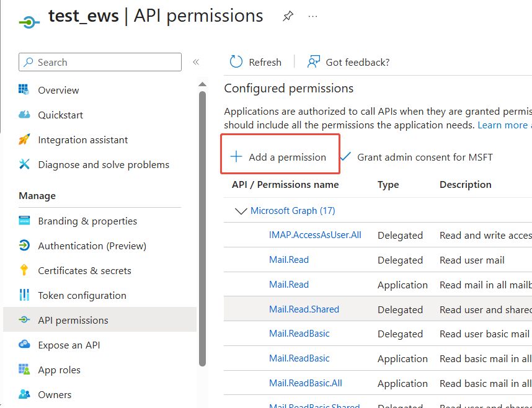532x408 pixels.
Task: Click the Refresh icon in toolbar
Action: [236, 62]
